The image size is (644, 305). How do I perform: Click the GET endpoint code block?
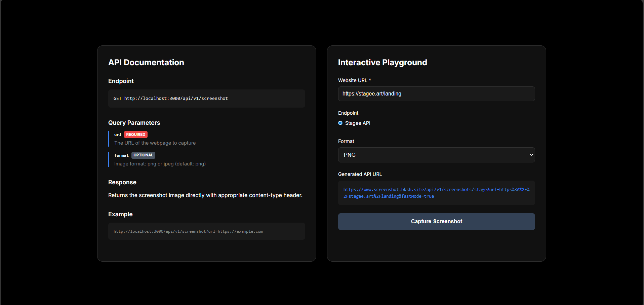[x=206, y=99]
